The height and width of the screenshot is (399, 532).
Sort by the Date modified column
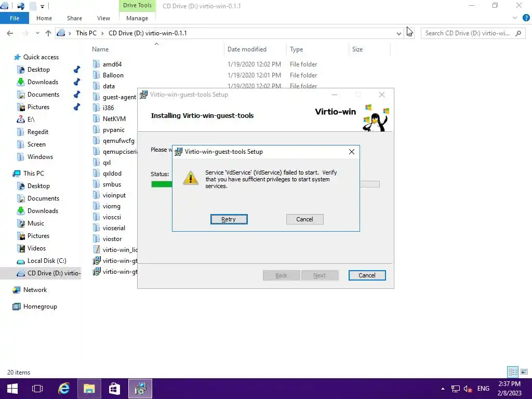point(247,49)
